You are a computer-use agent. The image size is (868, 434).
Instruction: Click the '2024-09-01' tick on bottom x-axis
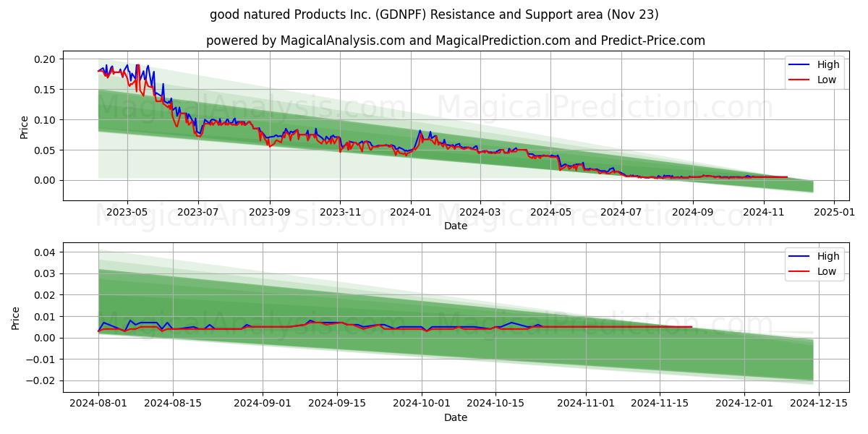tap(263, 404)
